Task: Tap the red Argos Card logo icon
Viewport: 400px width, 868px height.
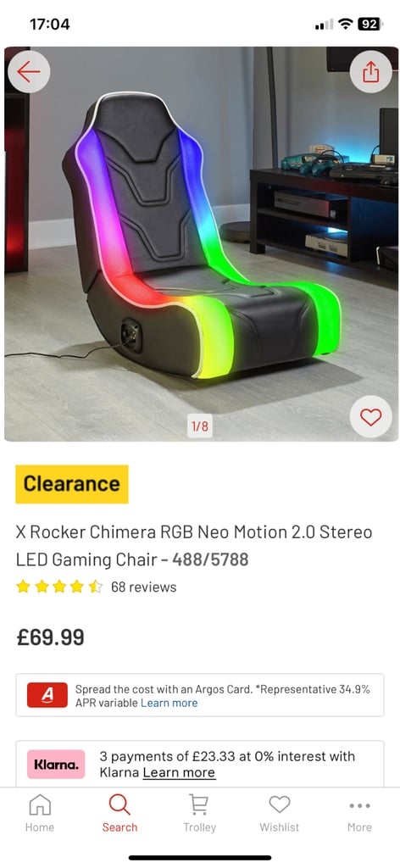Action: click(47, 695)
